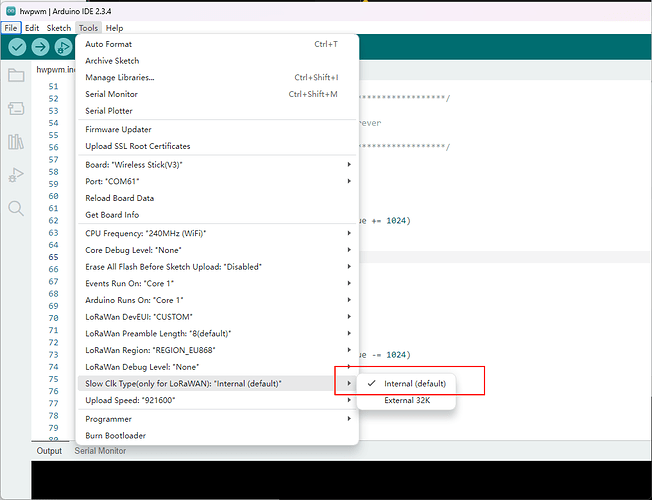The width and height of the screenshot is (652, 500).
Task: Start debugging with the debug play icon
Action: pyautogui.click(x=63, y=47)
